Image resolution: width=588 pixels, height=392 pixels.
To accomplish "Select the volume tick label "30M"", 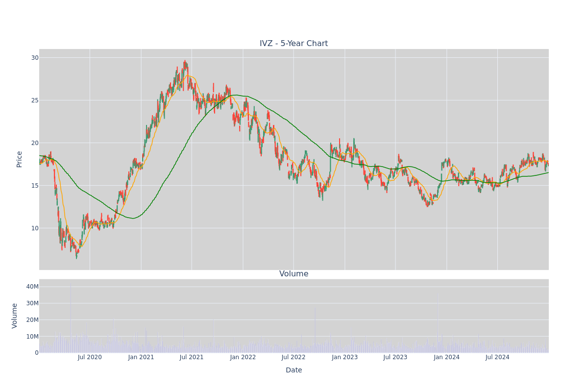I will 32,303.
